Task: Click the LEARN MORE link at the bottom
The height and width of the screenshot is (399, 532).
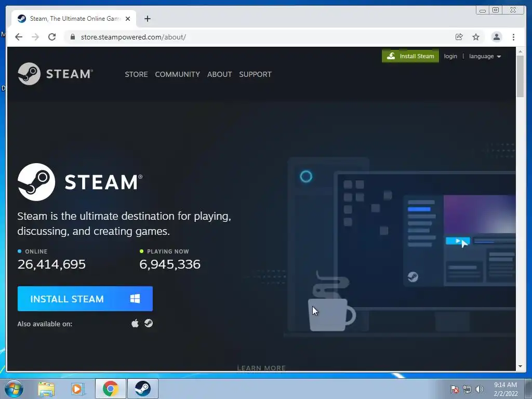Action: click(x=261, y=368)
